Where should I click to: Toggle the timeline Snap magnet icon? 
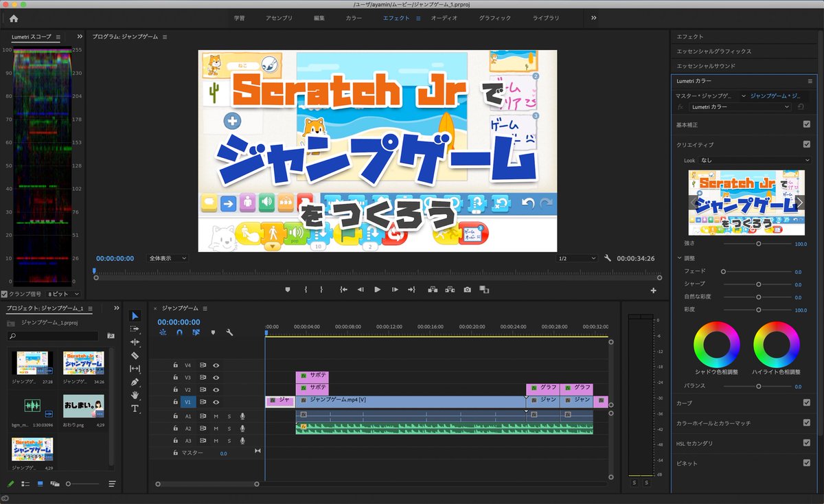point(179,332)
